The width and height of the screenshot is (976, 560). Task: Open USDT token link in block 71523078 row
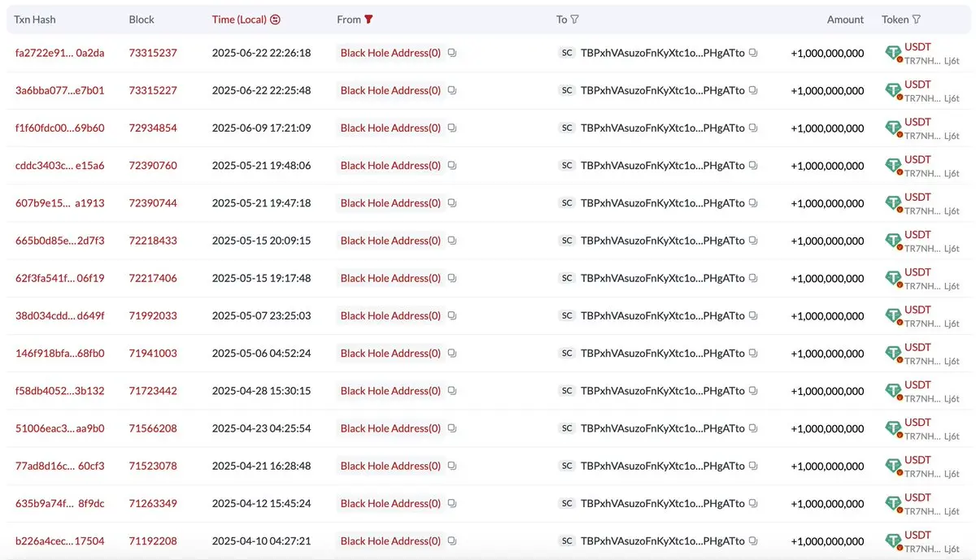(x=917, y=460)
